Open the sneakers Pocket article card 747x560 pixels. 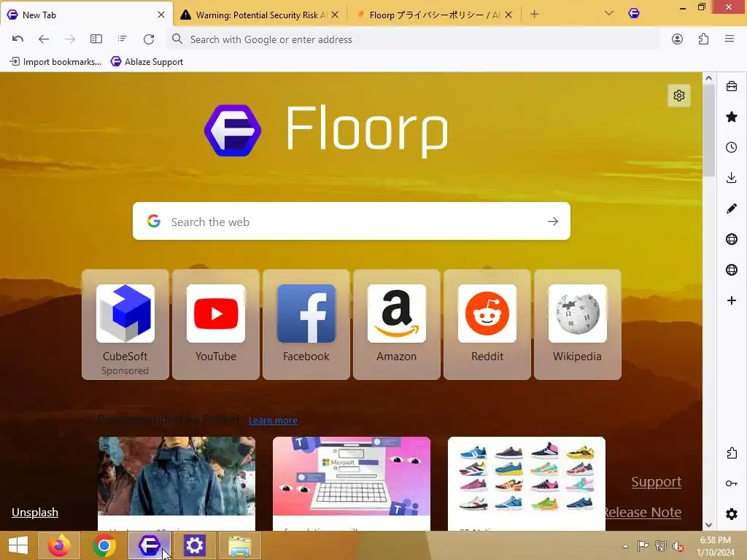tap(527, 483)
